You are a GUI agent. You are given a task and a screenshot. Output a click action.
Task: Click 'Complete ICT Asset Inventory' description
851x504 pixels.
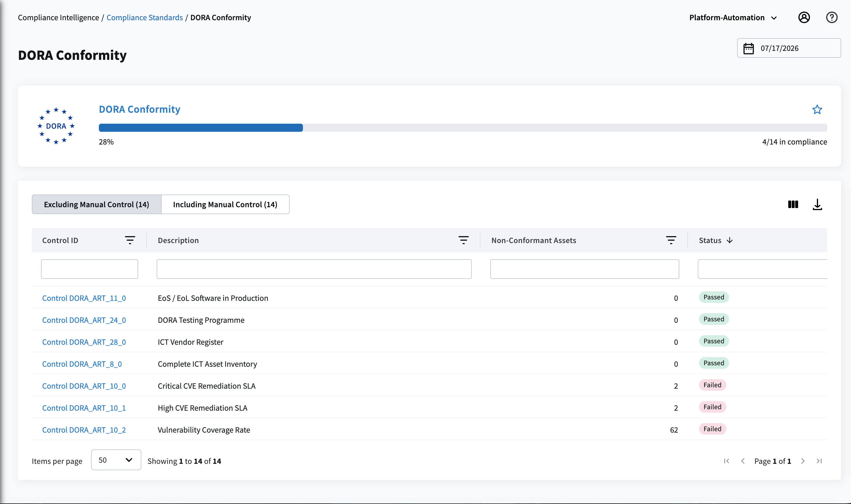tap(207, 364)
